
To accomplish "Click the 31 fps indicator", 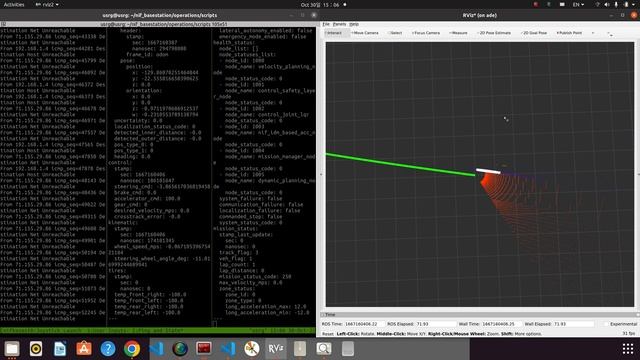I will point(629,334).
